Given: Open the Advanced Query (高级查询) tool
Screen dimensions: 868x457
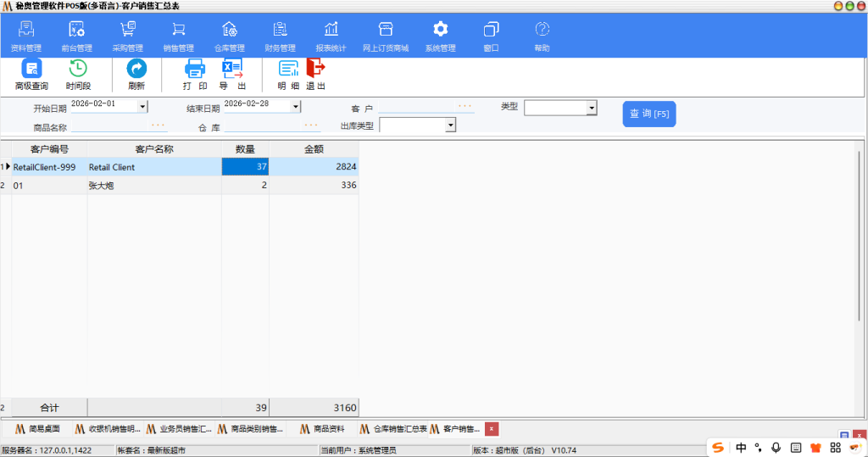Looking at the screenshot, I should [31, 75].
